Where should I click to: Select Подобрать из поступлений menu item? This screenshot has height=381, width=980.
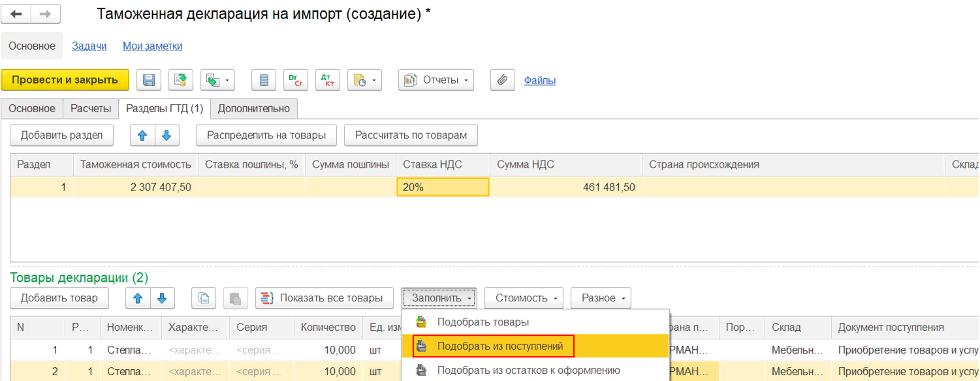tap(499, 346)
